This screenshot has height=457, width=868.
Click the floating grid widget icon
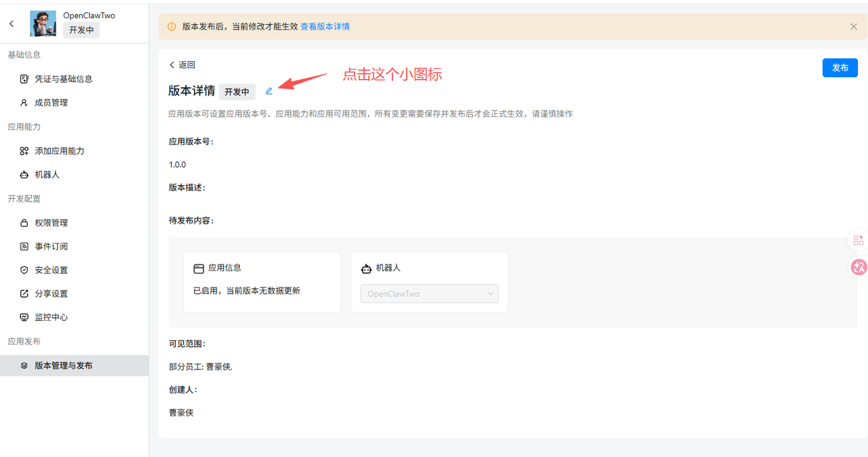pyautogui.click(x=859, y=240)
